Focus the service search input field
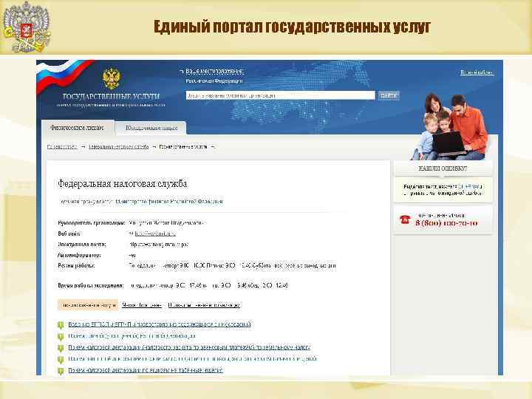This screenshot has height=399, width=532. tap(280, 95)
